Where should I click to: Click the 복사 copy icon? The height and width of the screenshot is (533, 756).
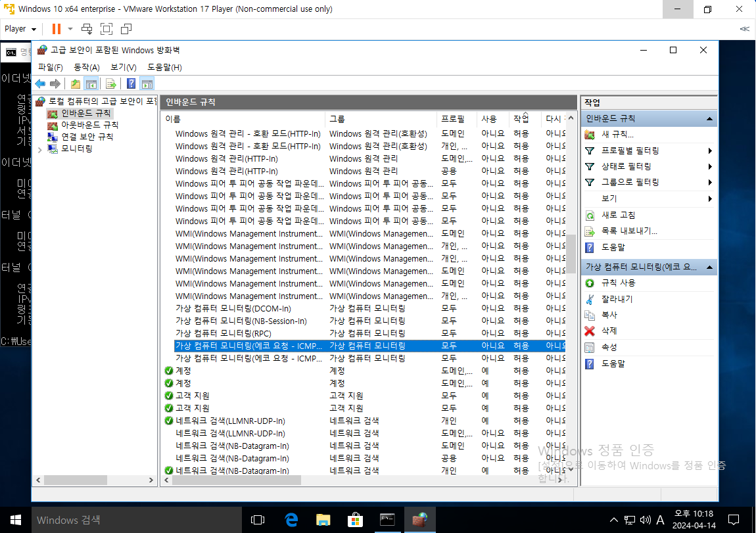point(589,315)
